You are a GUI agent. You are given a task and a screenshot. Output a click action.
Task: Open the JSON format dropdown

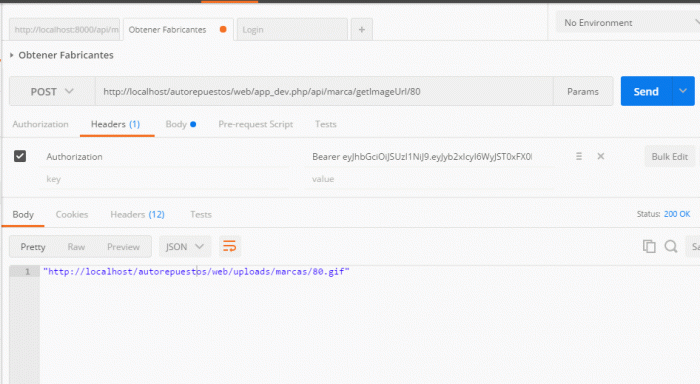[185, 246]
